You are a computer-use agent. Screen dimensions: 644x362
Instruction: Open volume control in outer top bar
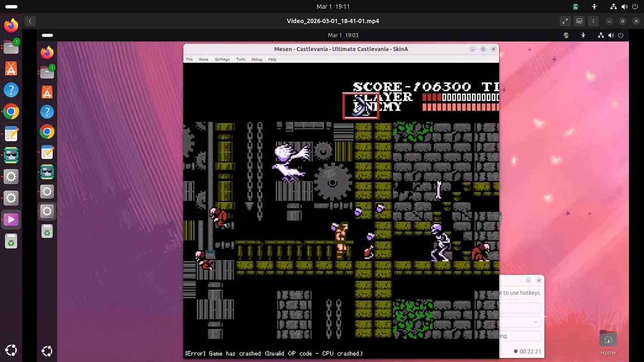pyautogui.click(x=624, y=7)
